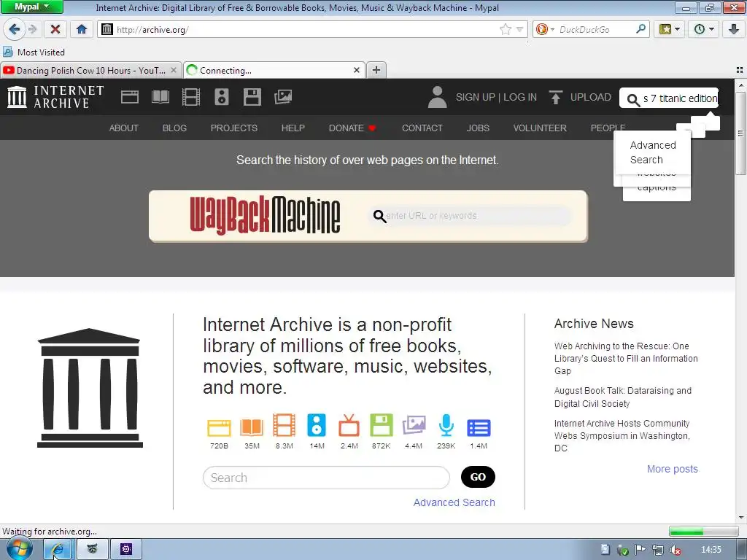Open DONATE in the navigation bar
This screenshot has height=560, width=747.
click(352, 128)
